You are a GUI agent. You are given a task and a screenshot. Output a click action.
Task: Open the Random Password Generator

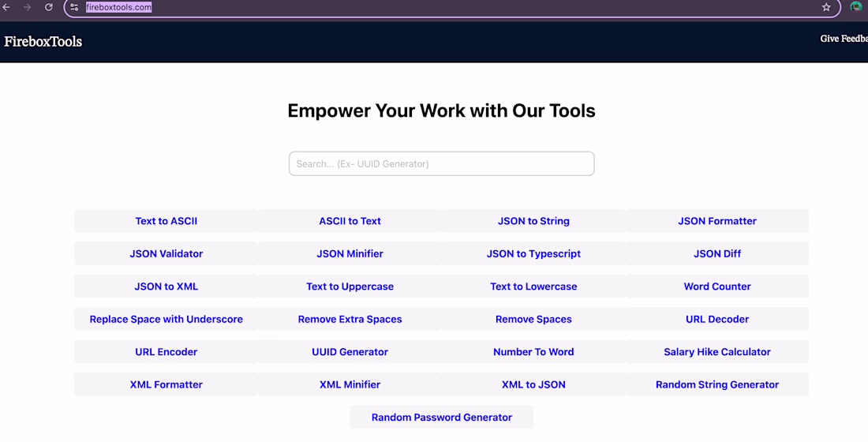pyautogui.click(x=442, y=417)
